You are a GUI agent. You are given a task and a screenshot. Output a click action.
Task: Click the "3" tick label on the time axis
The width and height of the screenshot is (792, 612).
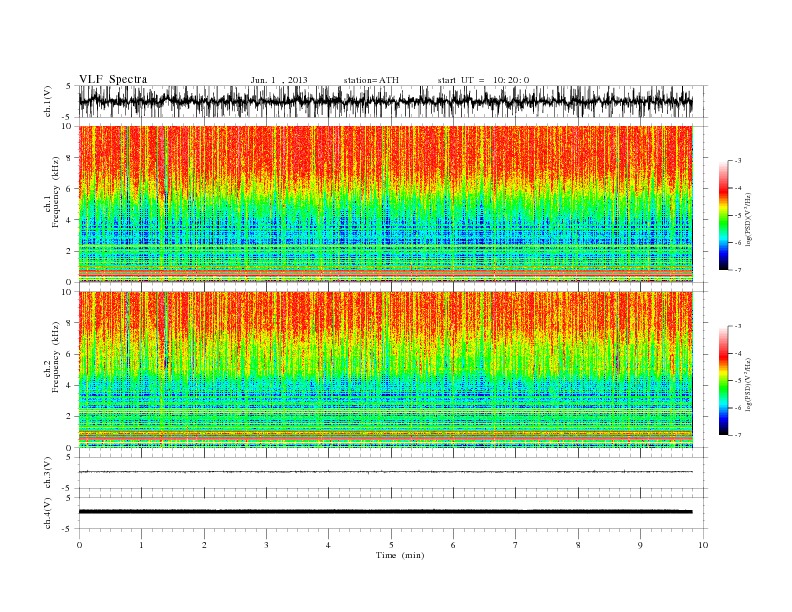click(266, 545)
